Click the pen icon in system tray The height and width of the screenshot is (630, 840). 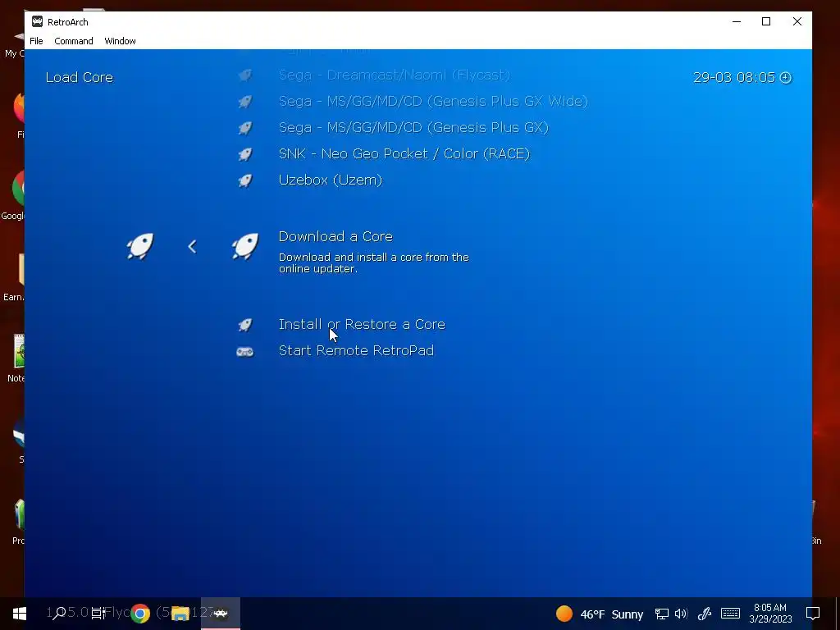(705, 614)
